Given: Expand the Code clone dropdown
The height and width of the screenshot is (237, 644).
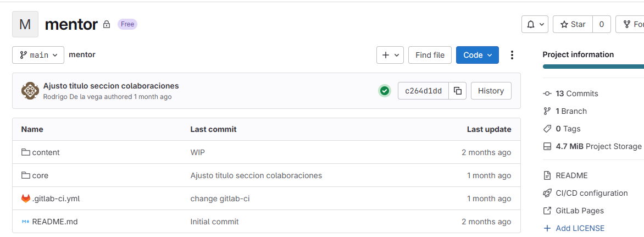Looking at the screenshot, I should click(477, 55).
